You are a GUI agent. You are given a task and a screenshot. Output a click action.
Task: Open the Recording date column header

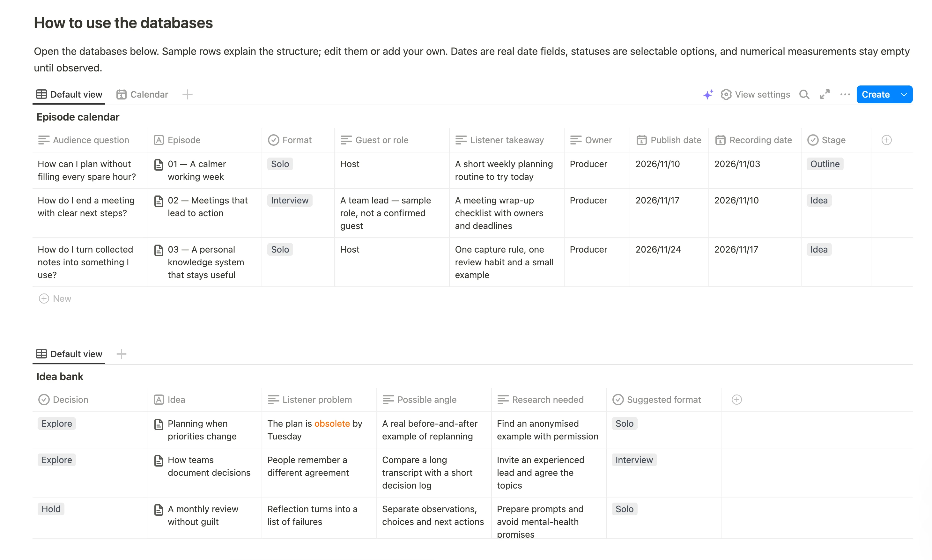click(755, 140)
